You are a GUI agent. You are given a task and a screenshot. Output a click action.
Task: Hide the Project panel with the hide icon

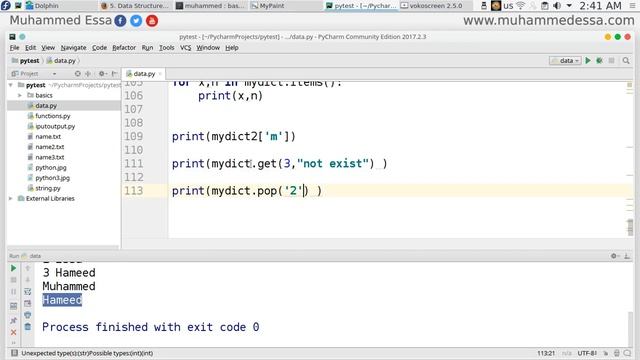[x=115, y=74]
